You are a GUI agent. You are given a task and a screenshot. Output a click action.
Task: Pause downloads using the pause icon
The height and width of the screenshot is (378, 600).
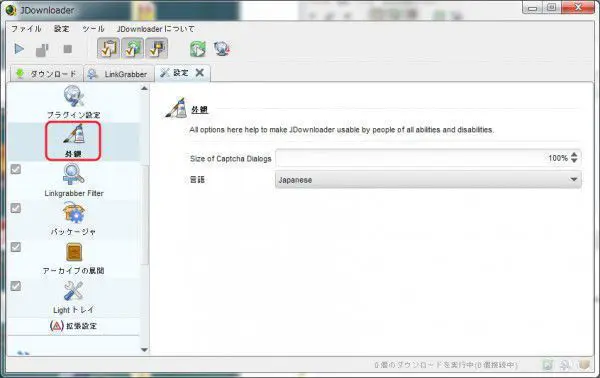coord(42,50)
